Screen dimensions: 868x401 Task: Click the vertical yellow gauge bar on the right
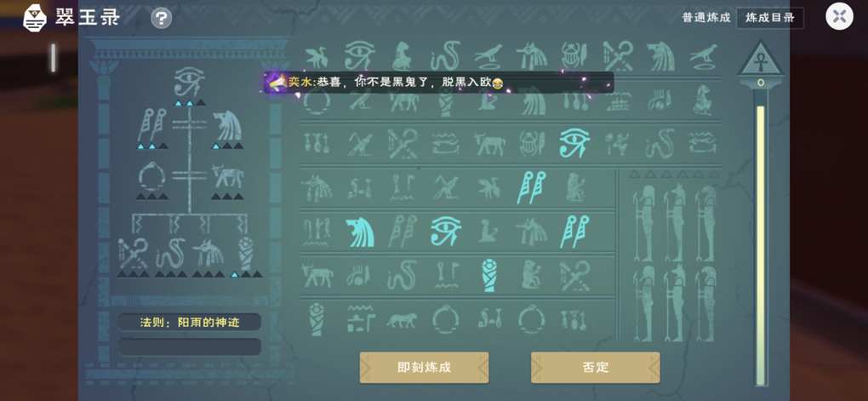[761, 244]
